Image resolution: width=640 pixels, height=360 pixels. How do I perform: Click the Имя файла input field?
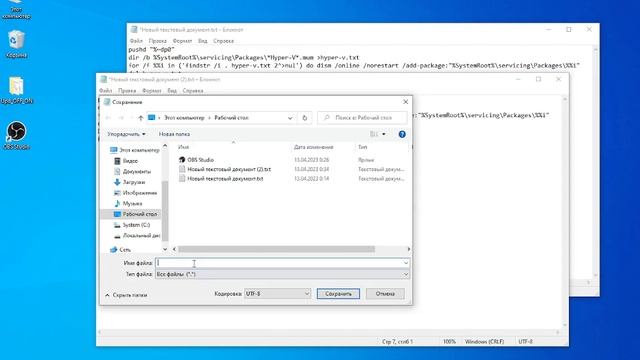(x=279, y=263)
